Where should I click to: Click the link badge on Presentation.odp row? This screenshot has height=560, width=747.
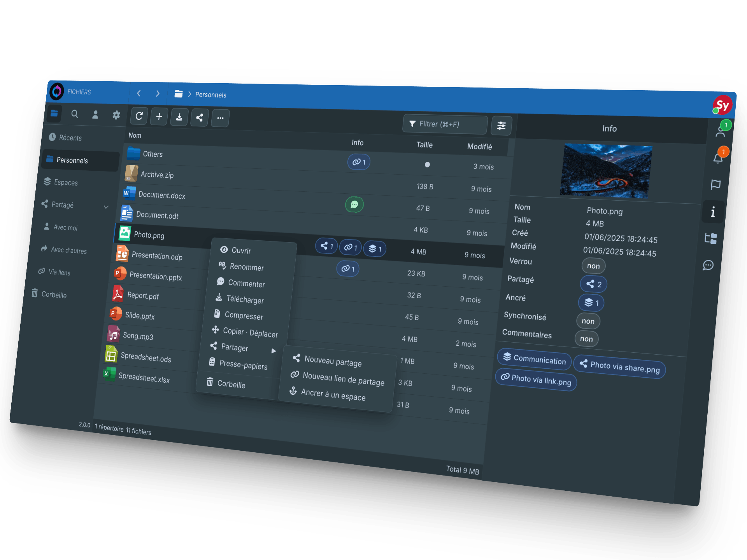[348, 269]
